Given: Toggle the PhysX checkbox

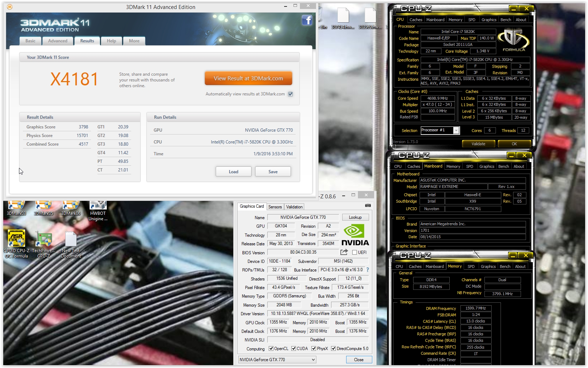Looking at the screenshot, I should click(314, 349).
